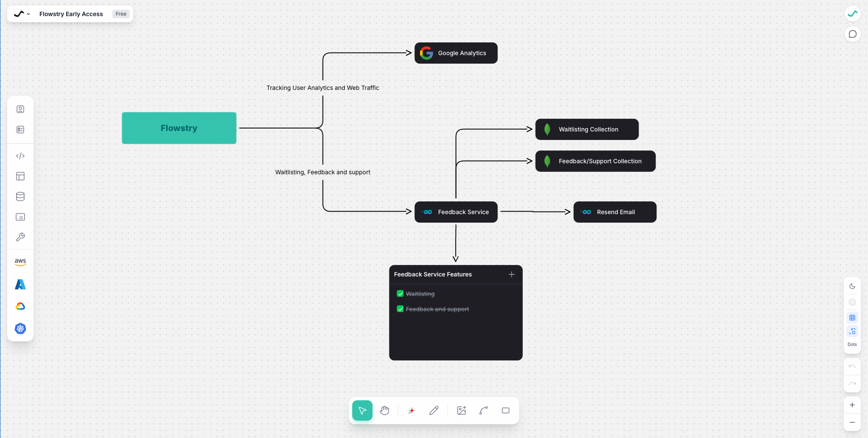Select the laser pointer tool
The image size is (868, 438).
(411, 410)
